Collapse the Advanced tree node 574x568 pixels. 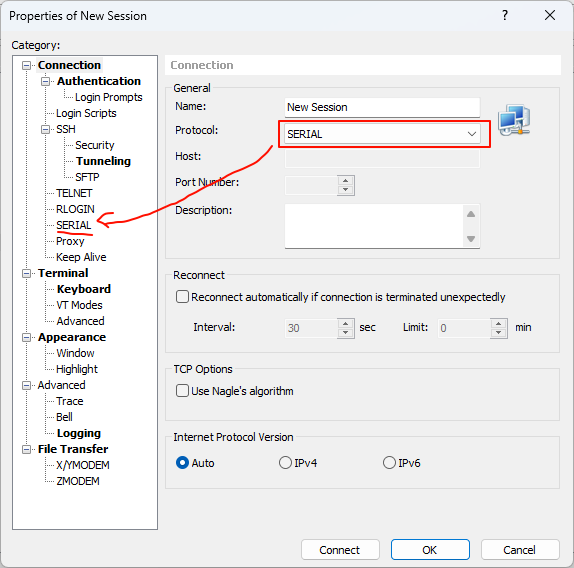click(x=26, y=385)
